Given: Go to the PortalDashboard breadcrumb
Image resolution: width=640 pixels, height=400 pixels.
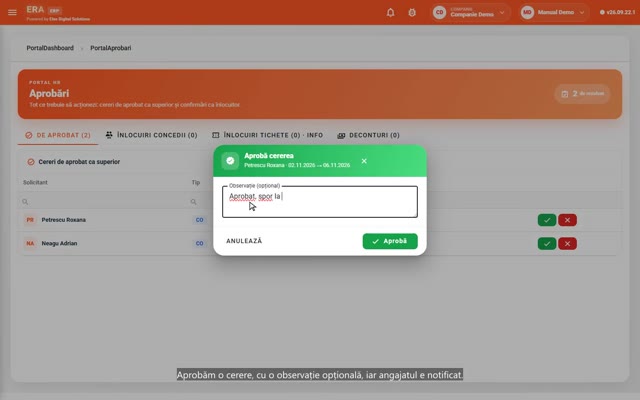Looking at the screenshot, I should tap(50, 48).
